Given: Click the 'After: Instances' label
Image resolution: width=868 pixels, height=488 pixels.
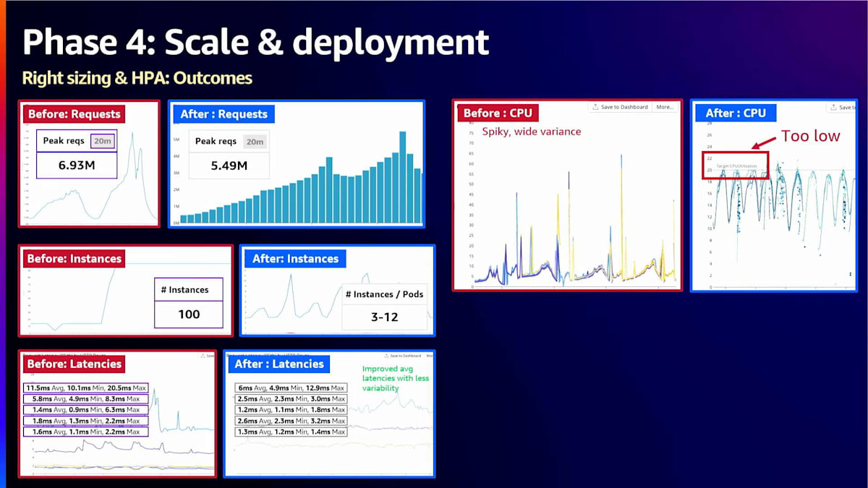Looking at the screenshot, I should tap(295, 258).
